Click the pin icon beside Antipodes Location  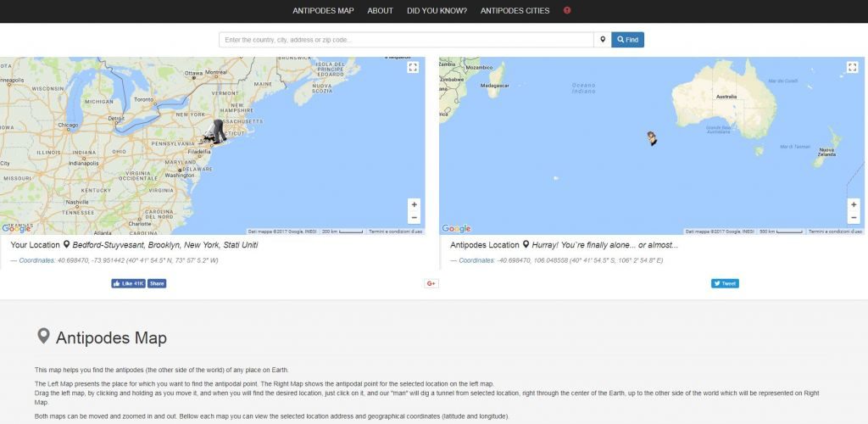(526, 245)
